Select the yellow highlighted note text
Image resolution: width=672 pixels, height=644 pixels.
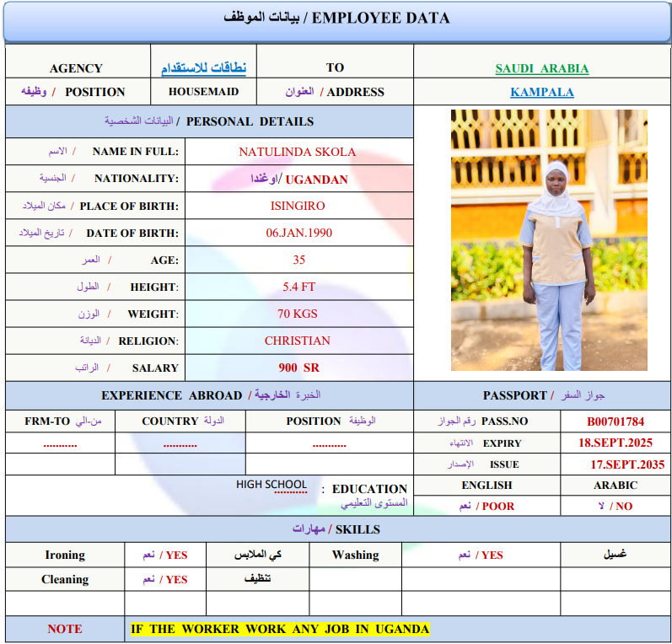[x=279, y=629]
